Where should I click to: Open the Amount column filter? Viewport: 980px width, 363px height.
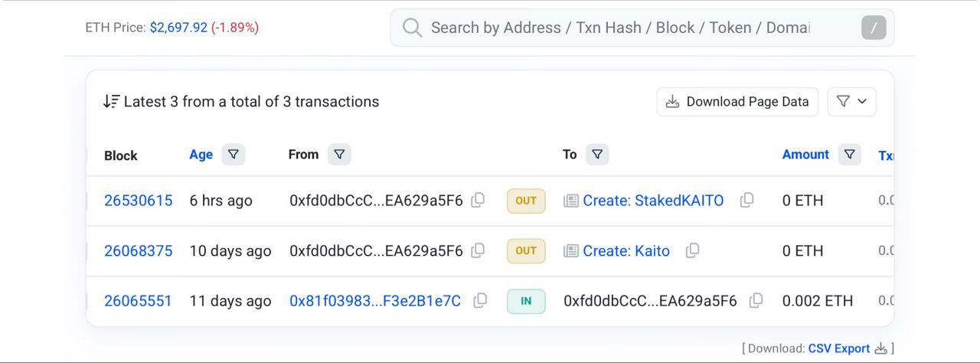849,155
